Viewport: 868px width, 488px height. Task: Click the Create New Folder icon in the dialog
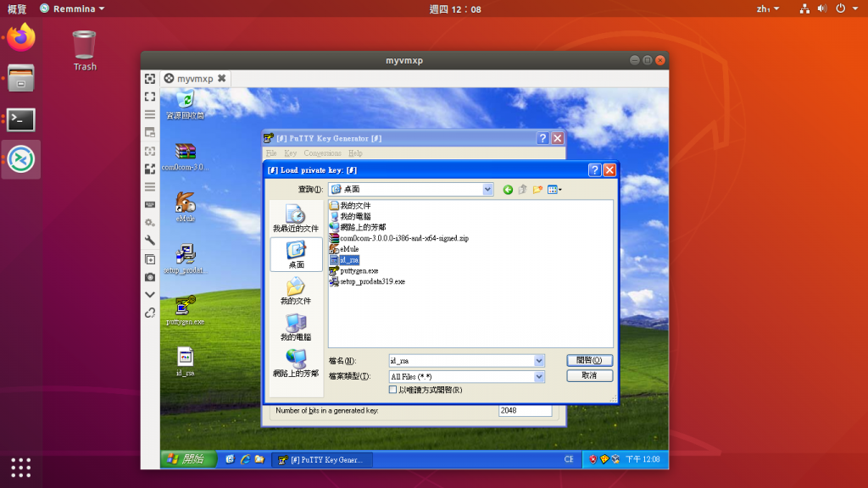click(537, 190)
